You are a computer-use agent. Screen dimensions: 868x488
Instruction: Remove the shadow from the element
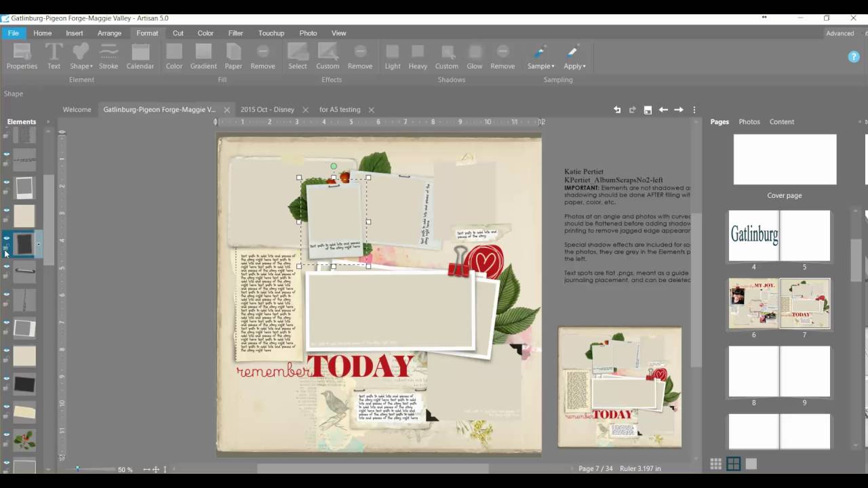point(502,56)
